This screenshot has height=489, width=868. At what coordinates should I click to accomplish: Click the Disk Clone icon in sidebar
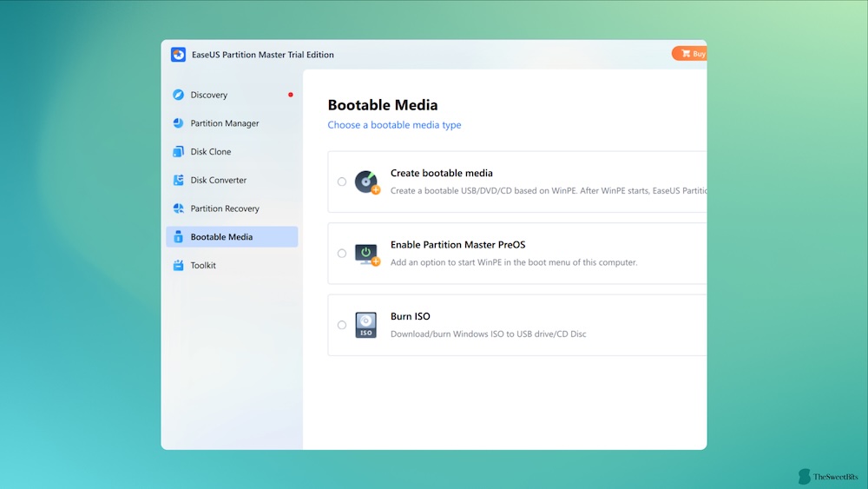[178, 151]
